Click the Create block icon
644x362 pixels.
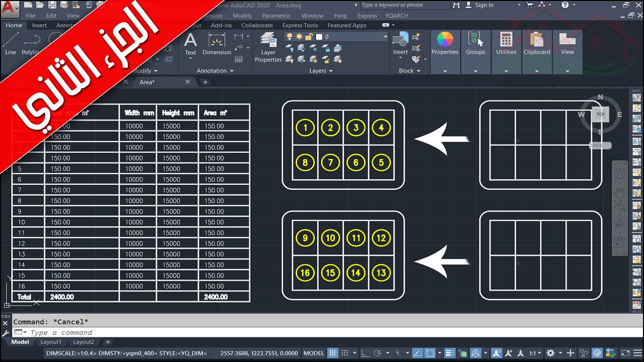416,37
